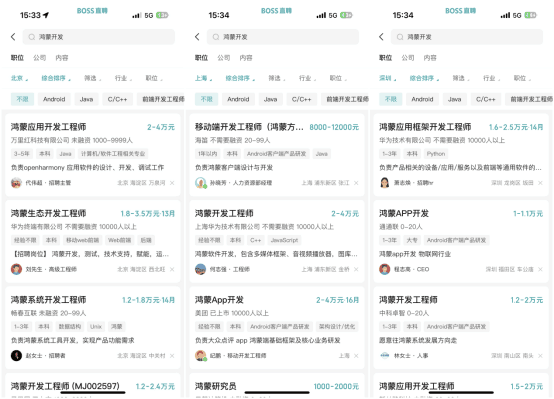554x399 pixels.
Task: Dismiss 鸿蒙App开发 美团 card with X
Action: click(x=356, y=356)
